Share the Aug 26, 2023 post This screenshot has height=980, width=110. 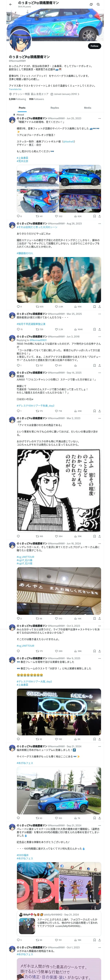point(100,306)
